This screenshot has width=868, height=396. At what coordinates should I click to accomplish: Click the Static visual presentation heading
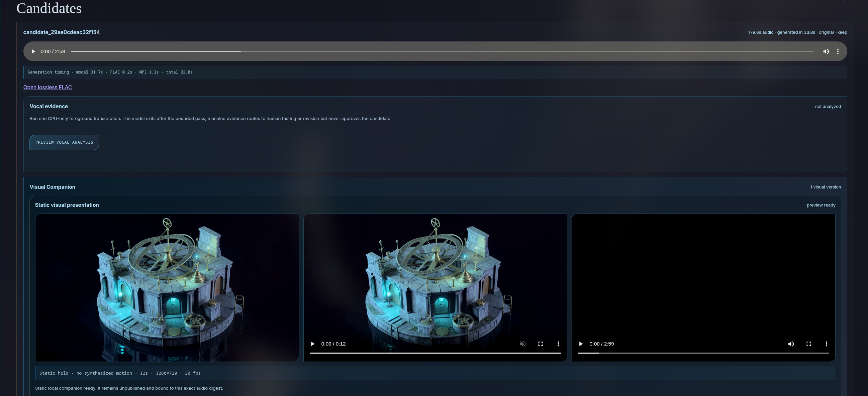coord(67,205)
